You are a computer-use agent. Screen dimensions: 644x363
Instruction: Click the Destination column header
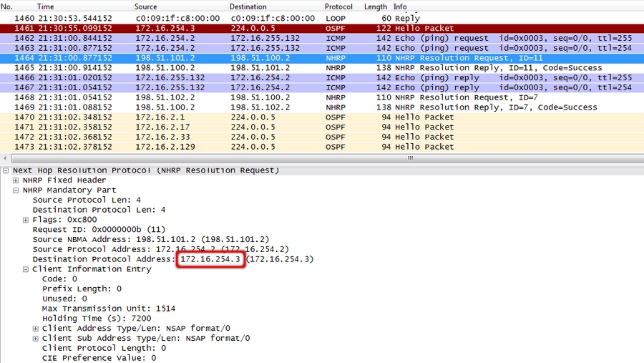pos(248,6)
